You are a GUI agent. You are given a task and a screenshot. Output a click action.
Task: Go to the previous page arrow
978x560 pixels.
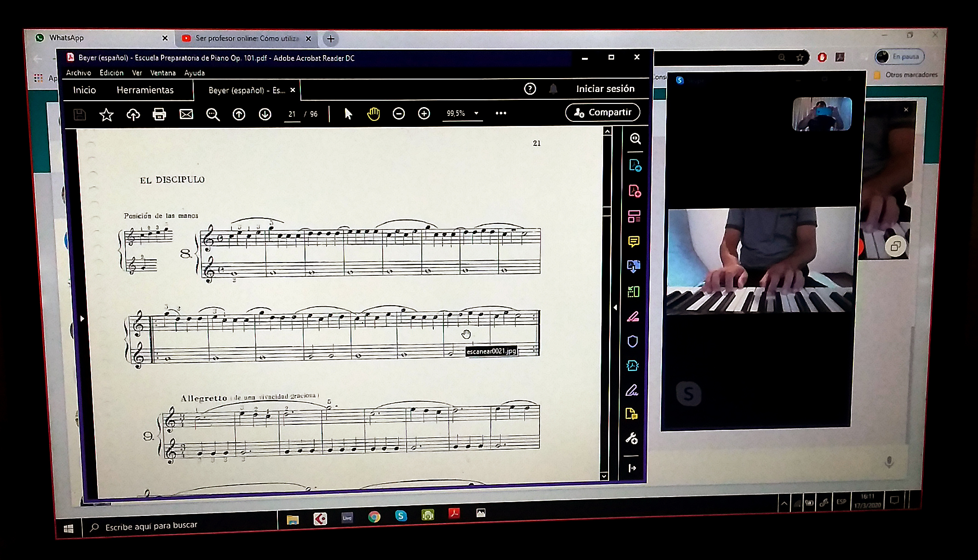pos(239,114)
